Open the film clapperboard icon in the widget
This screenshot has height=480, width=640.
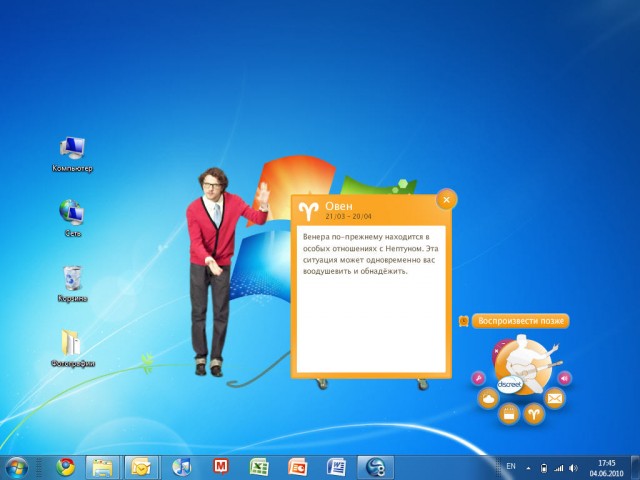click(509, 414)
